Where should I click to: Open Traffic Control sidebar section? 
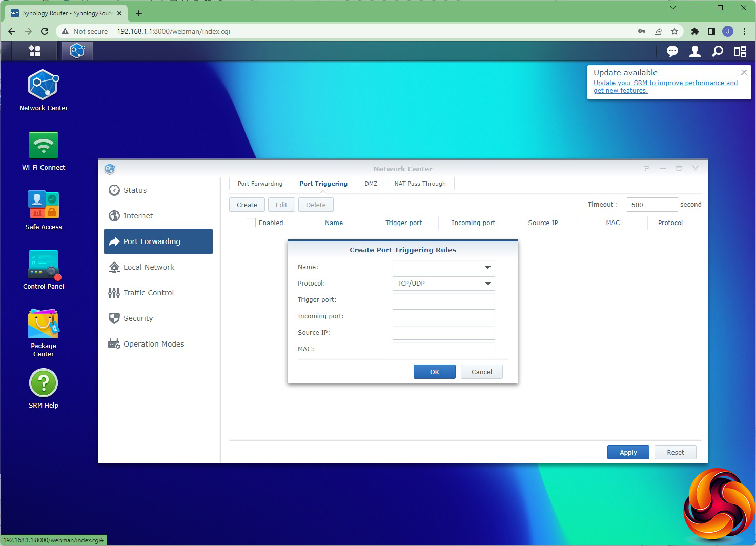158,293
